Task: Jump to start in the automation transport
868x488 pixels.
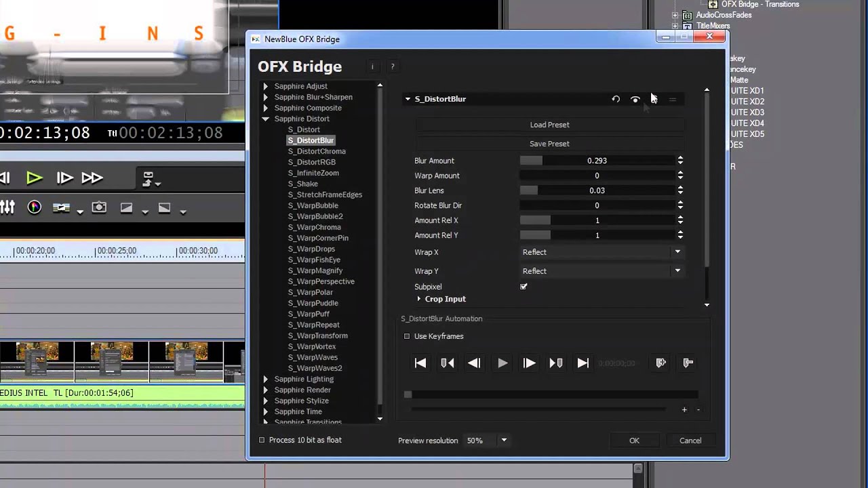Action: tap(420, 363)
